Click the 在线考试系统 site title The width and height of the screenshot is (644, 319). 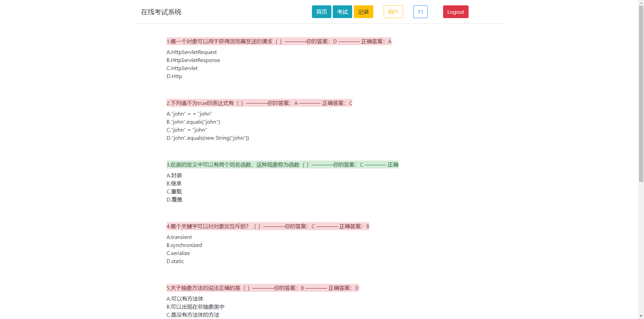click(161, 12)
